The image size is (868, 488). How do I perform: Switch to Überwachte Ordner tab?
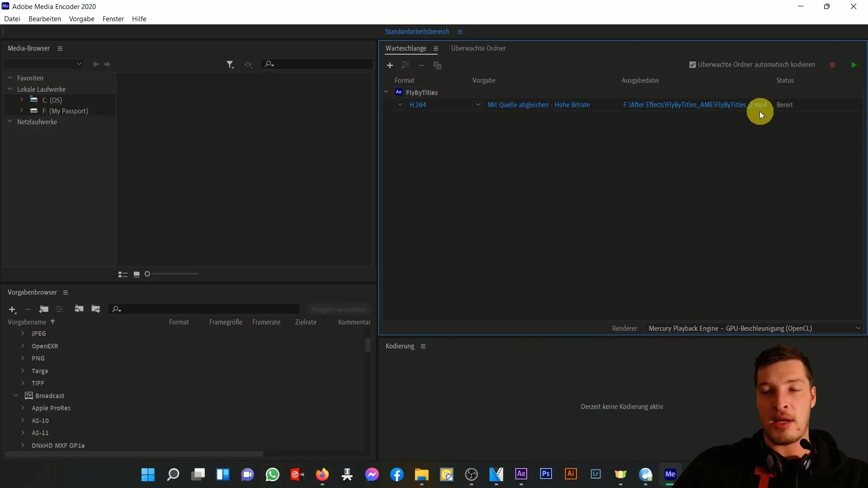tap(479, 48)
